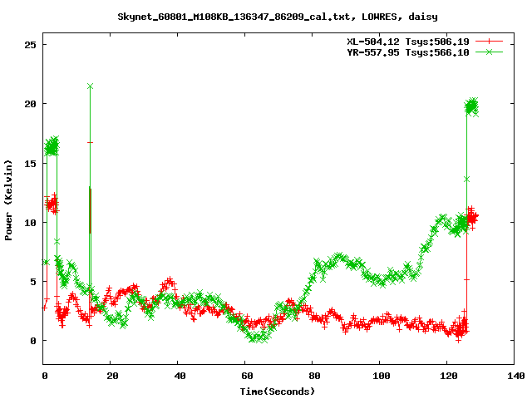Click the x-axis tick label 40
The image size is (532, 399).
(180, 376)
